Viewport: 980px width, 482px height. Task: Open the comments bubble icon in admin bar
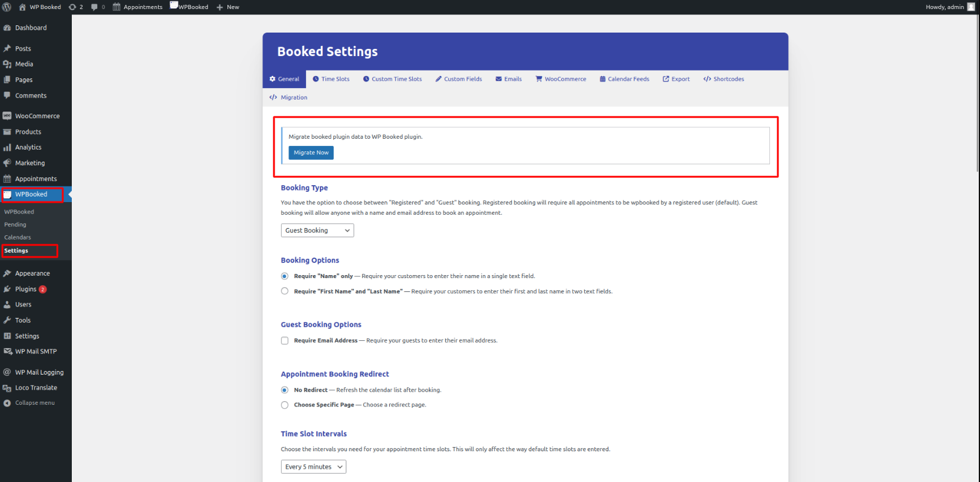point(94,7)
